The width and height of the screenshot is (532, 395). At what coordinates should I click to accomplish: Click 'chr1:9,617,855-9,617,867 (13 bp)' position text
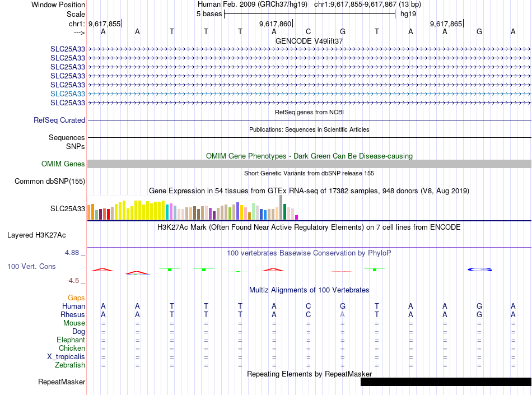point(367,4)
